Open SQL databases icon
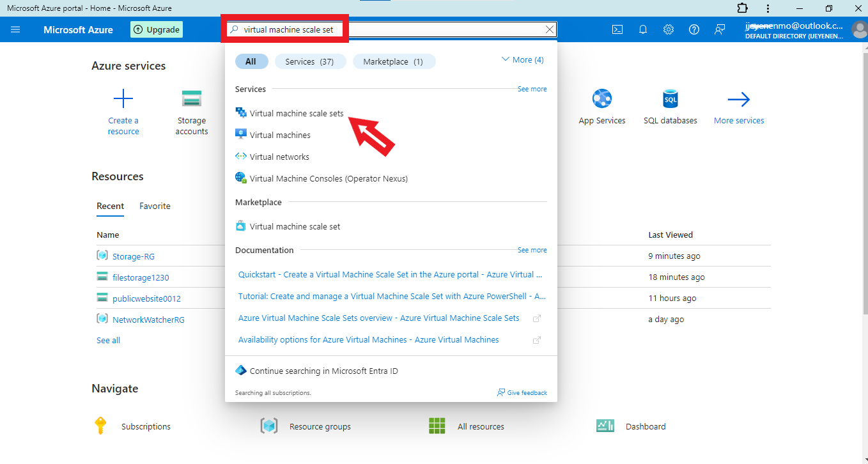868x464 pixels. click(670, 99)
